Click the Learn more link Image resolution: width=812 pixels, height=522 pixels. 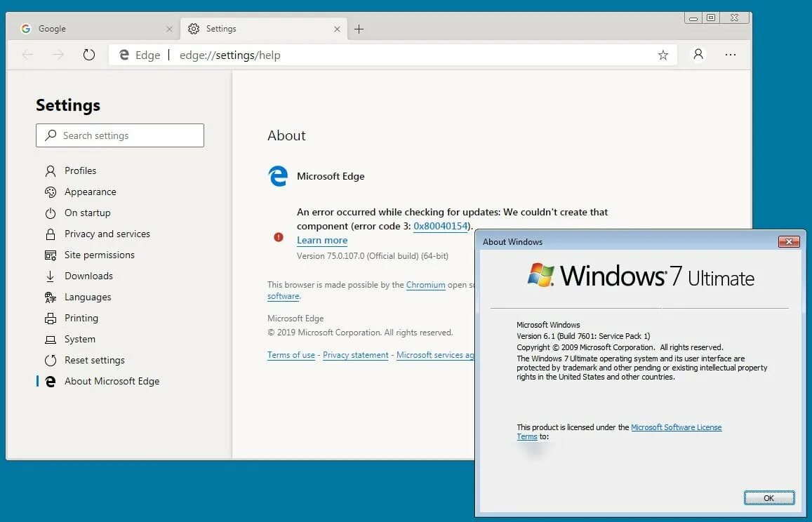coord(322,240)
